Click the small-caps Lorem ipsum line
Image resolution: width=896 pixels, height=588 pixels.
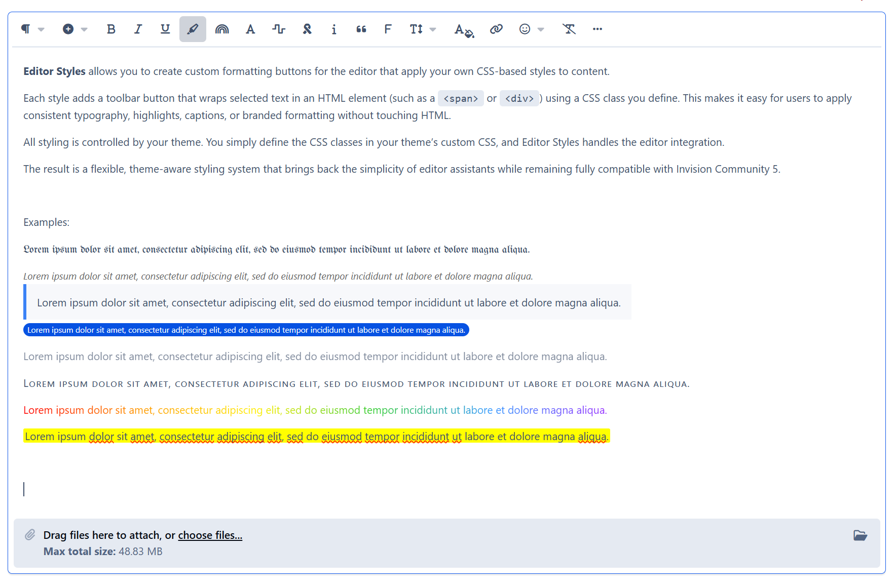356,384
